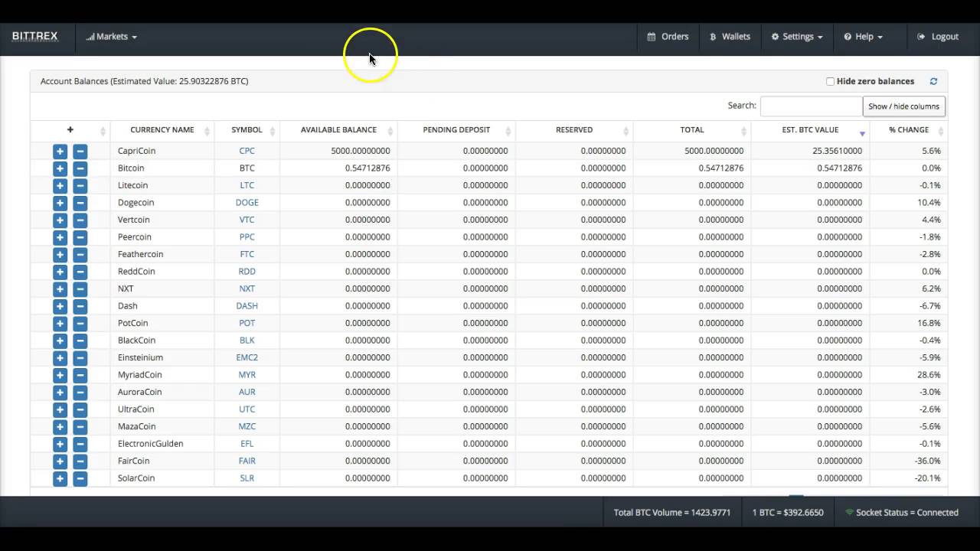The image size is (980, 551).
Task: Sort by Symbol column header
Action: 247,130
